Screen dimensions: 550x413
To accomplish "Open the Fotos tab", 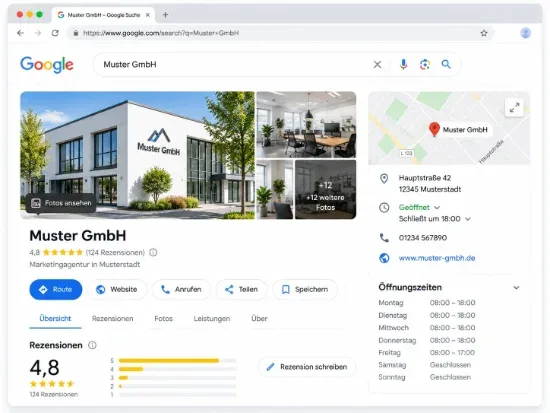I will tap(163, 319).
